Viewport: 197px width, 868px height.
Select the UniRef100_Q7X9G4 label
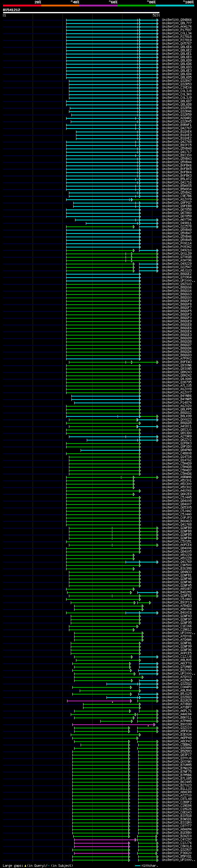tap(177, 277)
